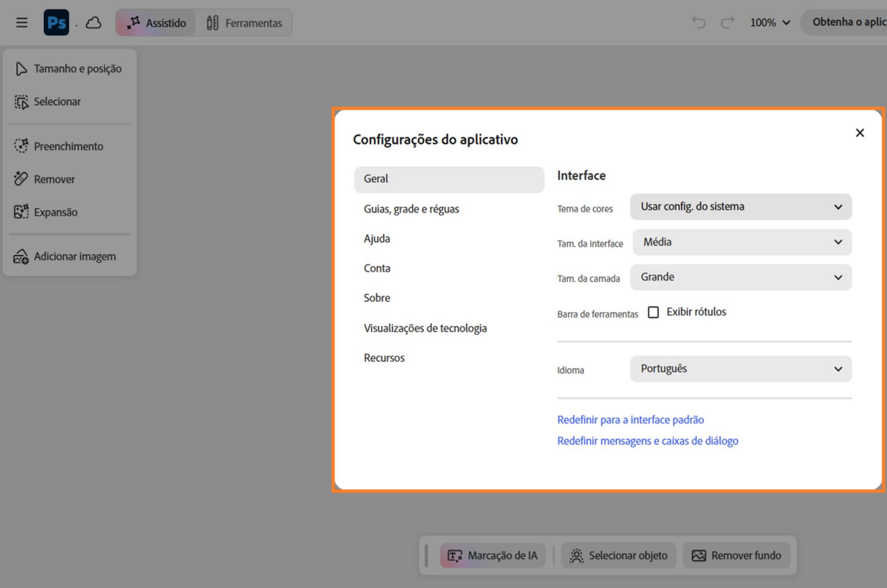Viewport: 887px width, 588px height.
Task: Select Geral settings category
Action: point(449,179)
